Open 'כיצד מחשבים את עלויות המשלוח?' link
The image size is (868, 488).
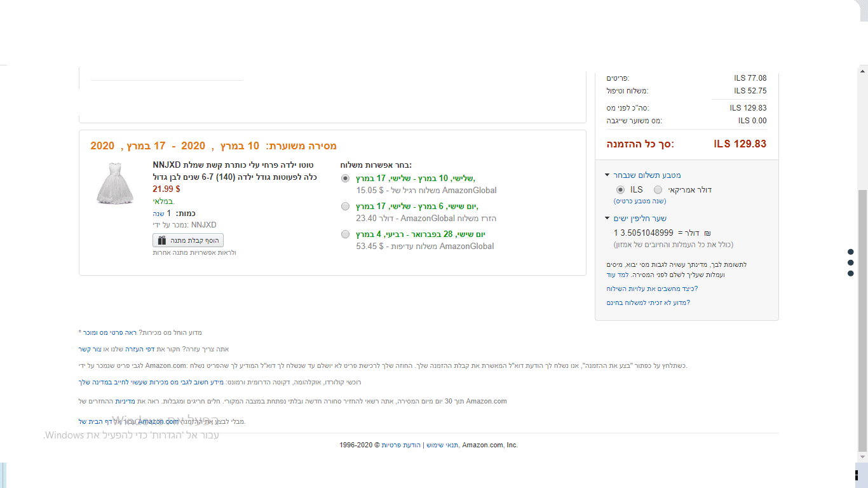(652, 288)
